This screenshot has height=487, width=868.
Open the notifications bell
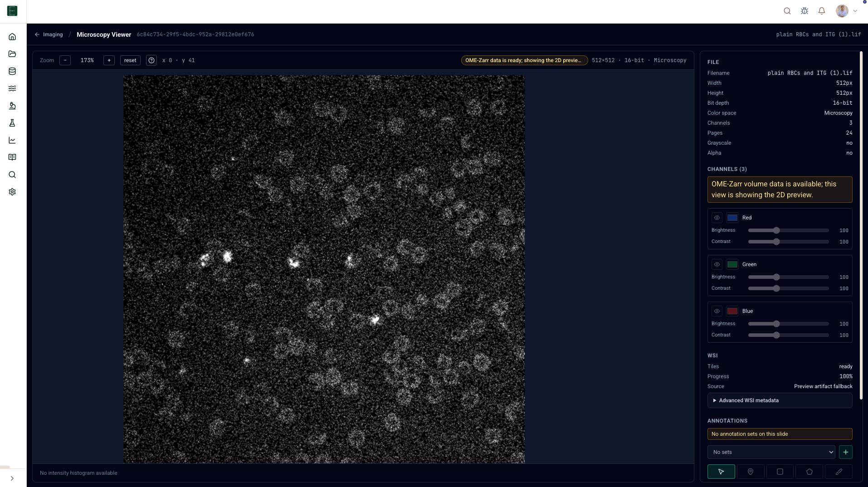[822, 11]
